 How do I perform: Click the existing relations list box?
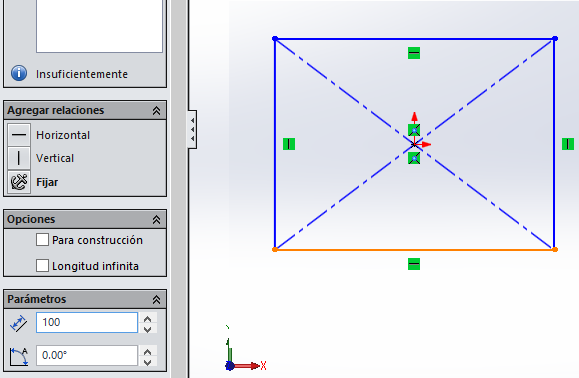pos(99,26)
